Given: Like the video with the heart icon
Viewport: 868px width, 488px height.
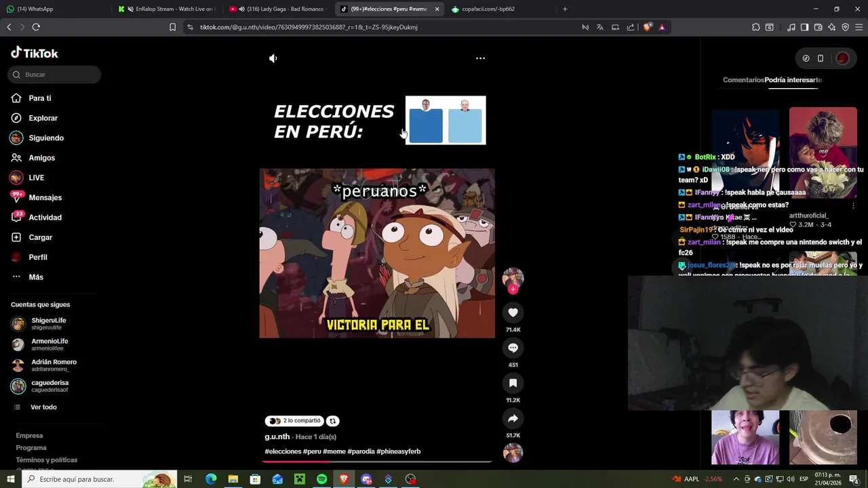Looking at the screenshot, I should [x=513, y=312].
